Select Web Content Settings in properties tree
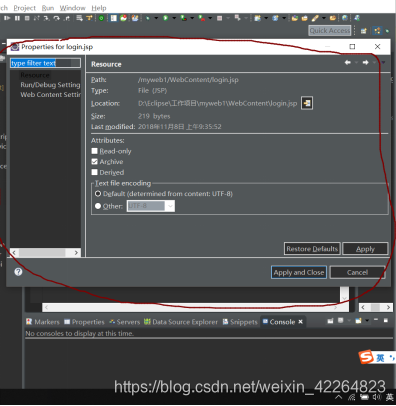The image size is (396, 406). (50, 95)
